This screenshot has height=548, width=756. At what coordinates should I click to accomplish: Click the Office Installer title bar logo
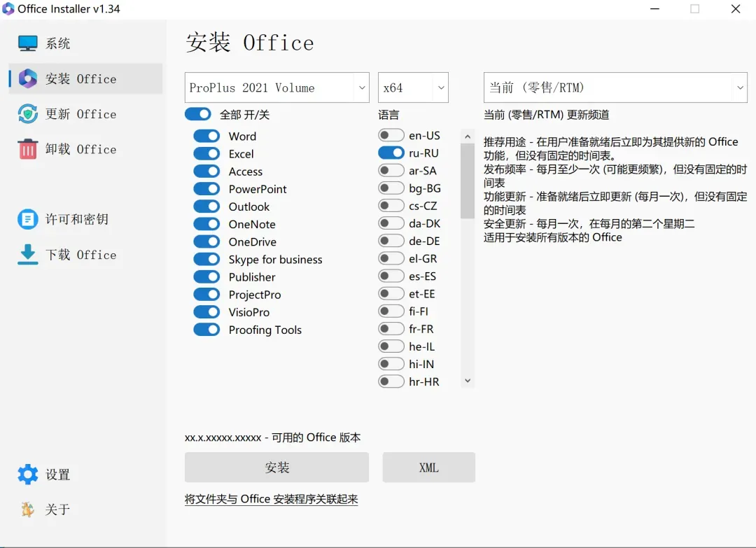tap(8, 8)
